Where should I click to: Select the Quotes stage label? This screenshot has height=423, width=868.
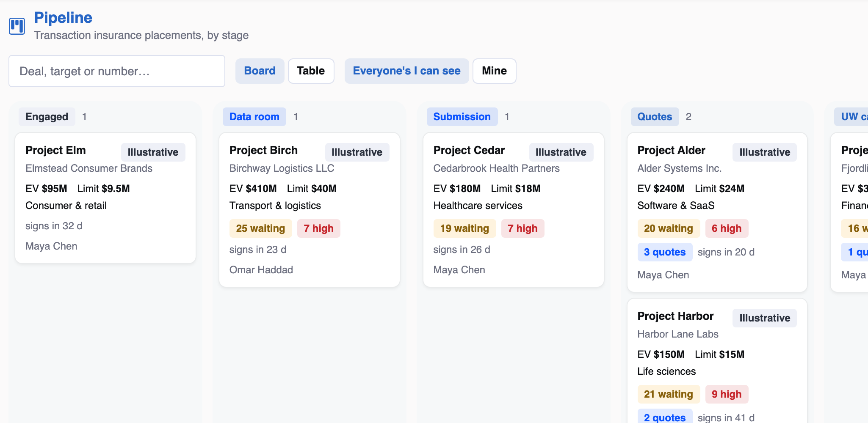point(655,117)
